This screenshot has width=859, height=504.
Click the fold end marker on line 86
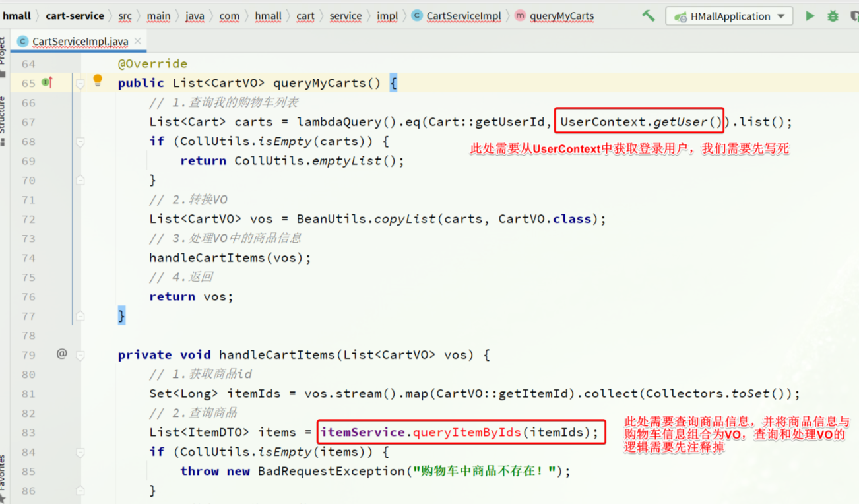click(x=80, y=491)
